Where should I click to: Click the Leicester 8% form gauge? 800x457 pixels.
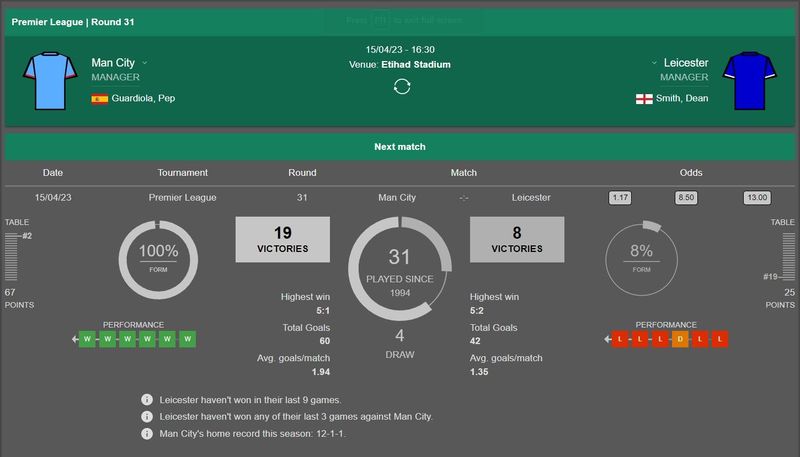641,259
